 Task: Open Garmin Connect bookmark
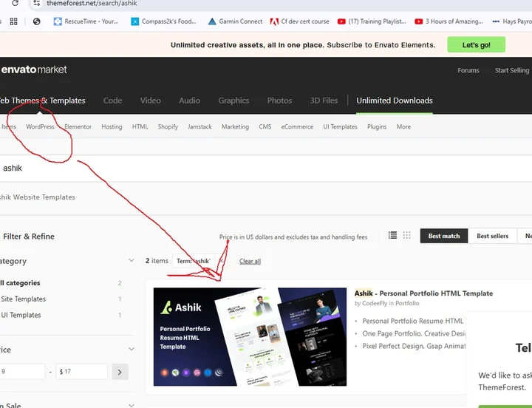236,21
